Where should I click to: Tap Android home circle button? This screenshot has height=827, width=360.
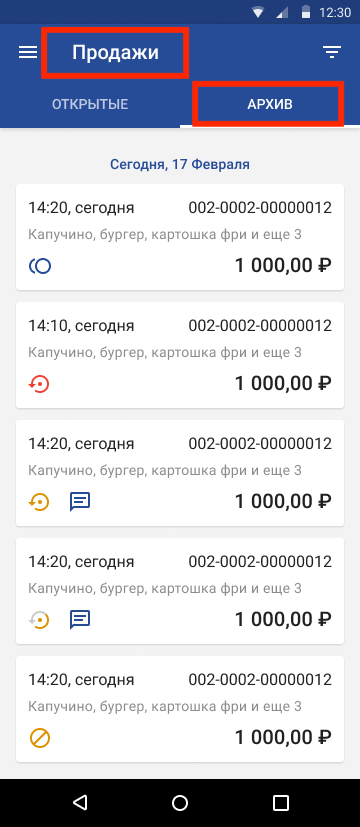[x=180, y=803]
